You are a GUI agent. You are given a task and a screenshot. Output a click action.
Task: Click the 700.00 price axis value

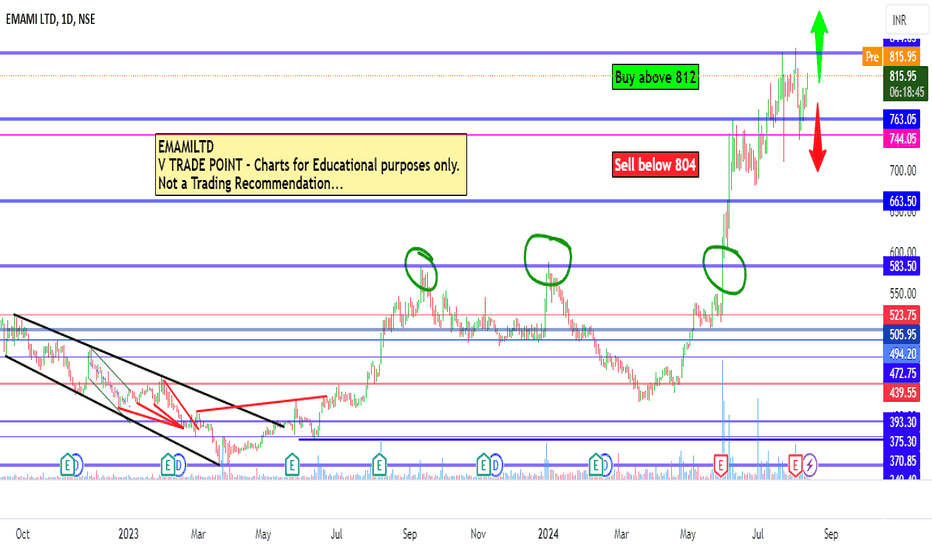[x=902, y=171]
